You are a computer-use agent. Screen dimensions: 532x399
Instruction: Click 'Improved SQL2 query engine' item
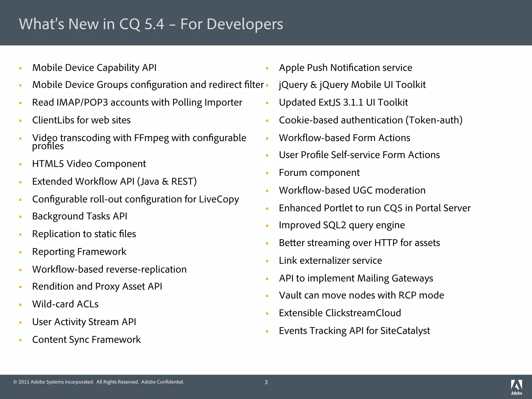pos(342,225)
